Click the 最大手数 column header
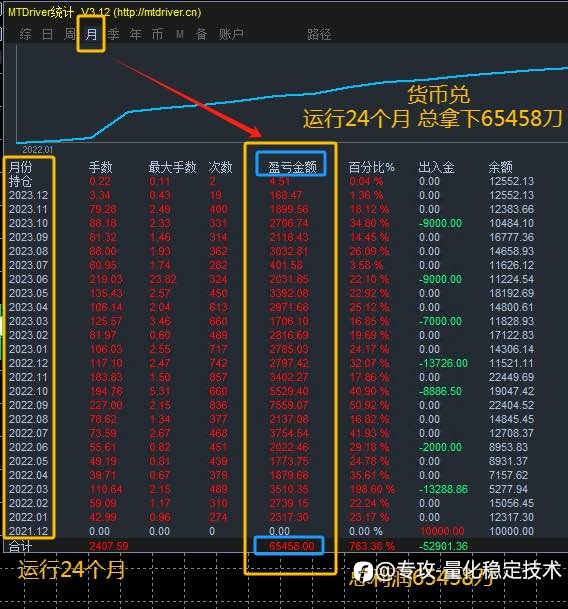The image size is (568, 609). point(172,167)
